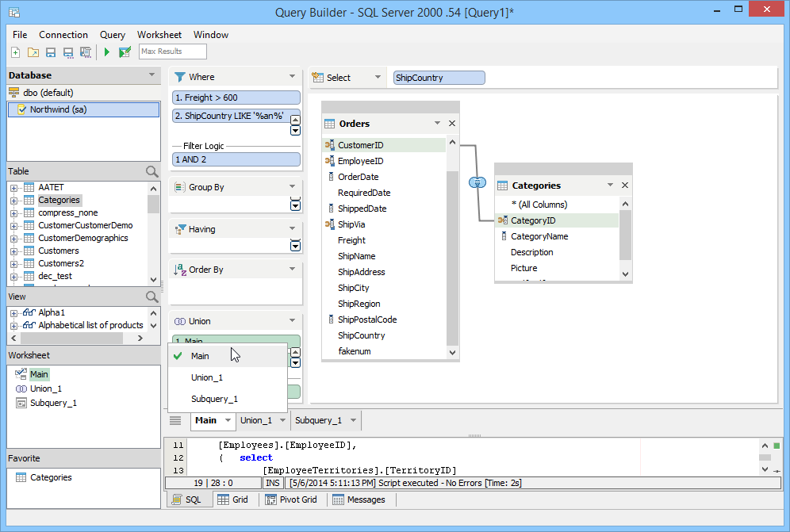Open the Group By panel dropdown arrow
Viewport: 790px width, 532px height.
pyautogui.click(x=292, y=187)
